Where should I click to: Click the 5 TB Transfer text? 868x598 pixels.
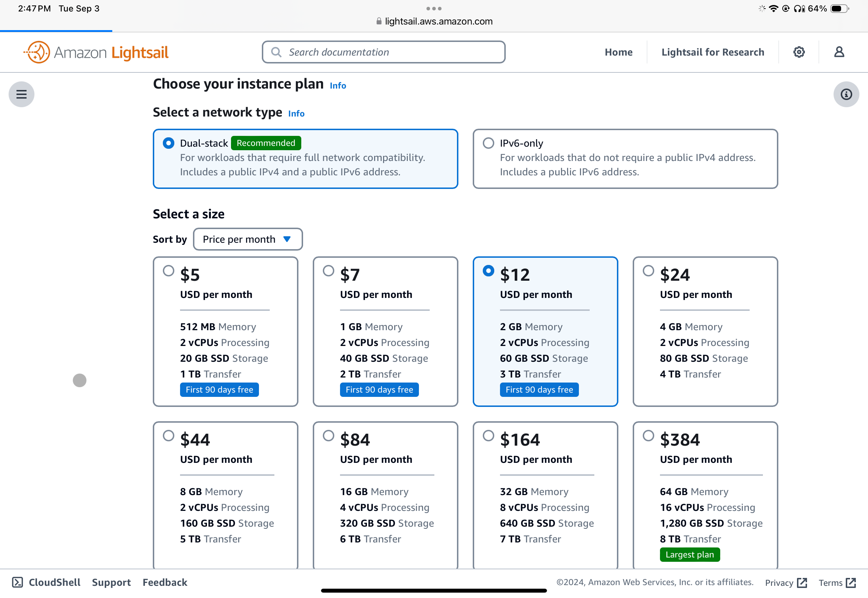point(210,539)
